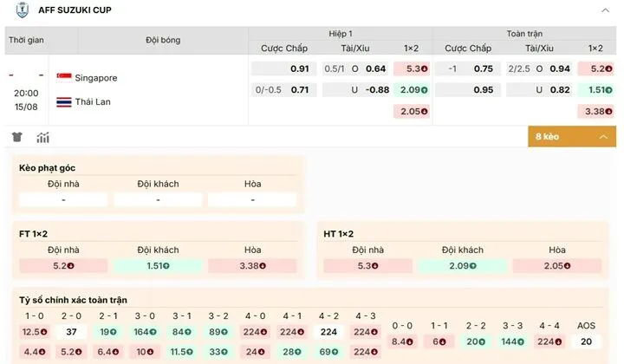Choose away score odds 5.2 under 2-0

pyautogui.click(x=71, y=352)
